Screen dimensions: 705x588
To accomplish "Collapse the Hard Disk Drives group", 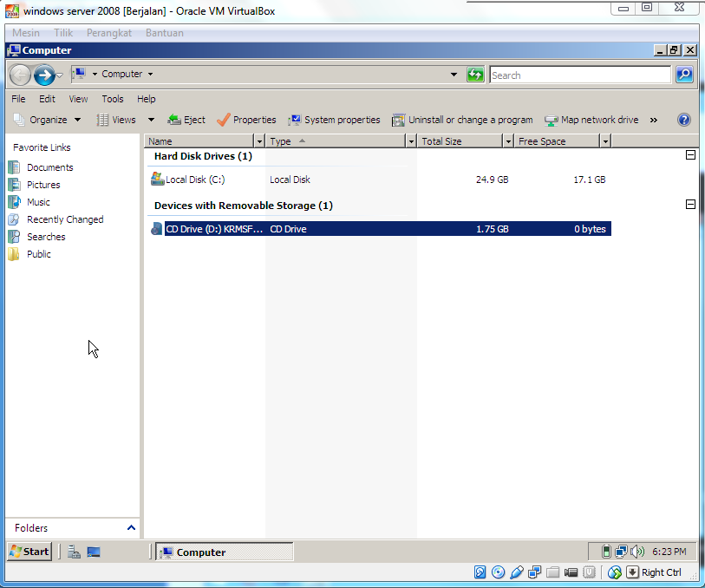I will click(x=690, y=155).
